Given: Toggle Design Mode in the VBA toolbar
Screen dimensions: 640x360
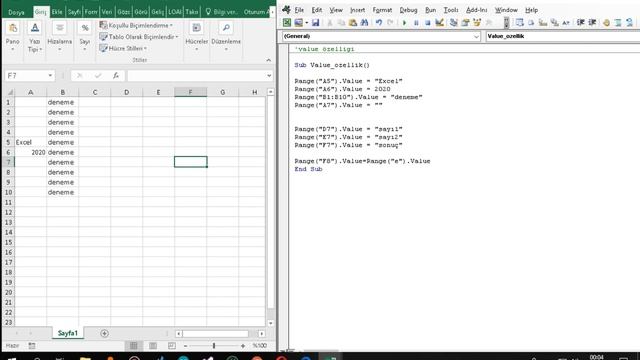Looking at the screenshot, I should (x=439, y=22).
